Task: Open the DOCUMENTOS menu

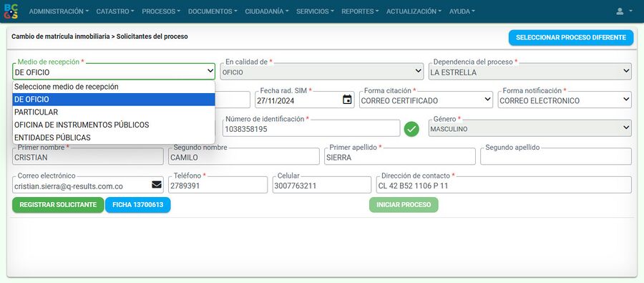Action: point(213,11)
